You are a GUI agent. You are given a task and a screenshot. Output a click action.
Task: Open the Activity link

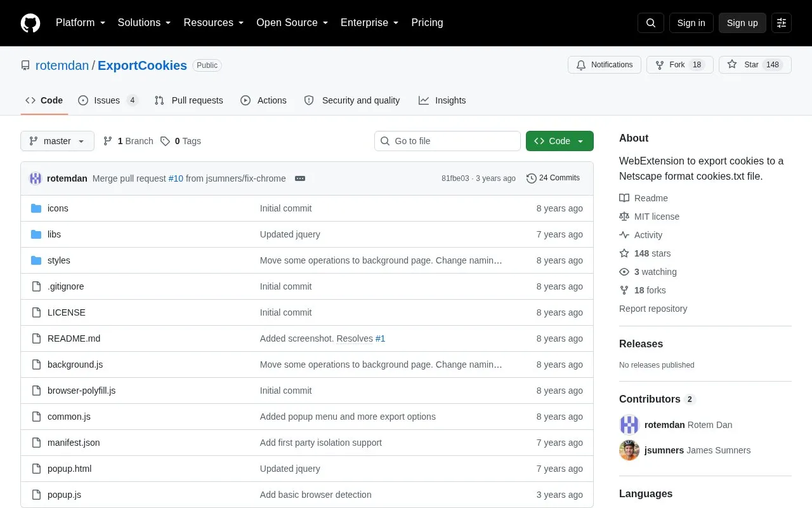(641, 235)
